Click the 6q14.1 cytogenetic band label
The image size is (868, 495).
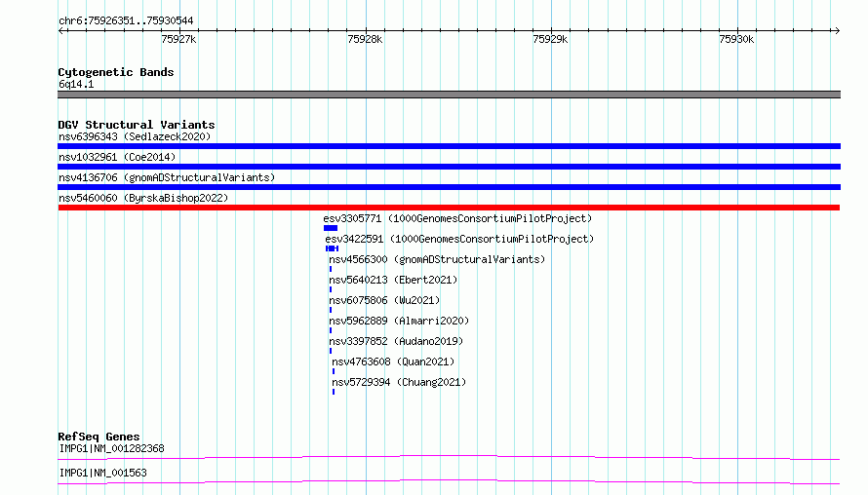(x=76, y=84)
